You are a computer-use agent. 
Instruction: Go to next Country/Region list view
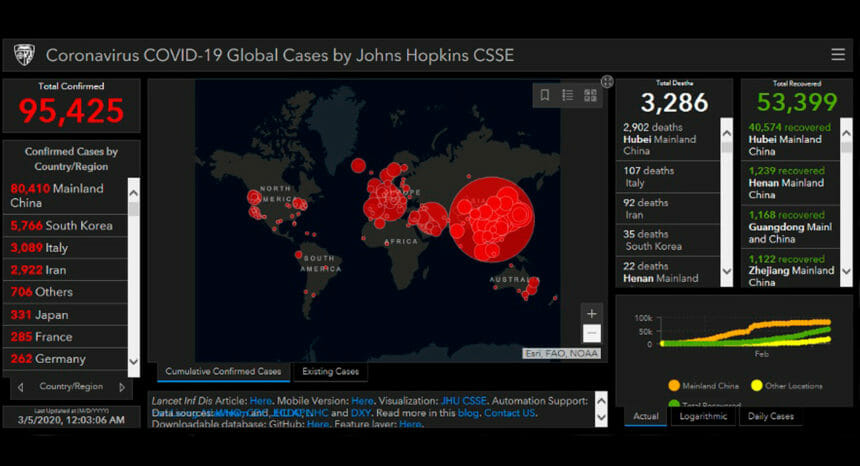(x=122, y=387)
